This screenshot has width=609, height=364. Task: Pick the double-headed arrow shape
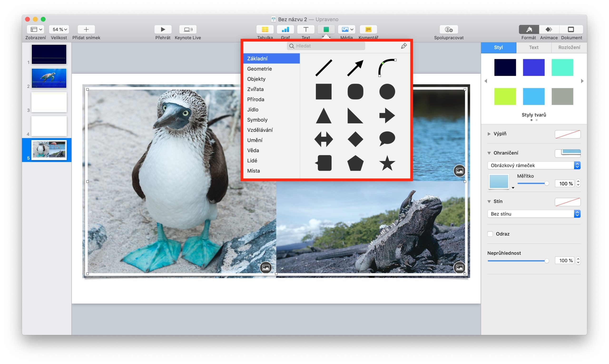pos(323,139)
